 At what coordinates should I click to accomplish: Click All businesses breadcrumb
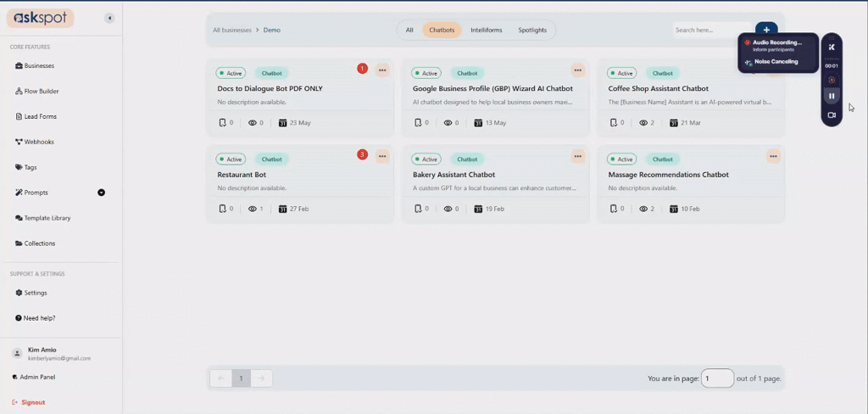click(x=232, y=30)
